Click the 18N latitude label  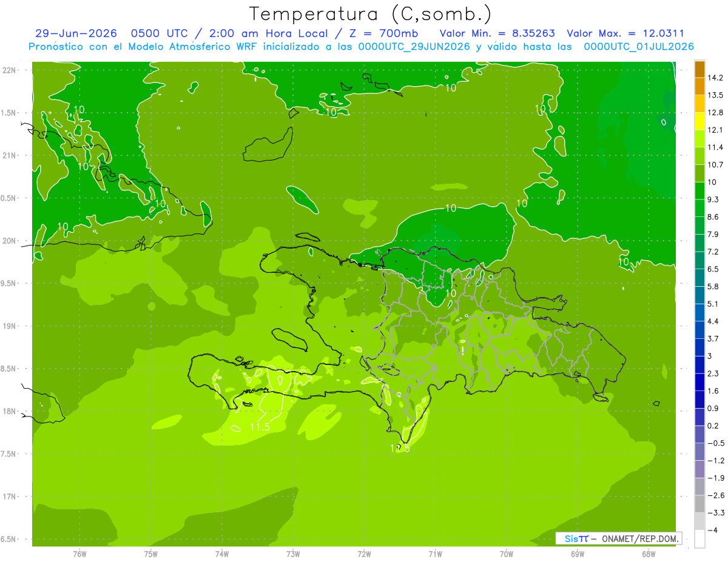click(x=8, y=412)
